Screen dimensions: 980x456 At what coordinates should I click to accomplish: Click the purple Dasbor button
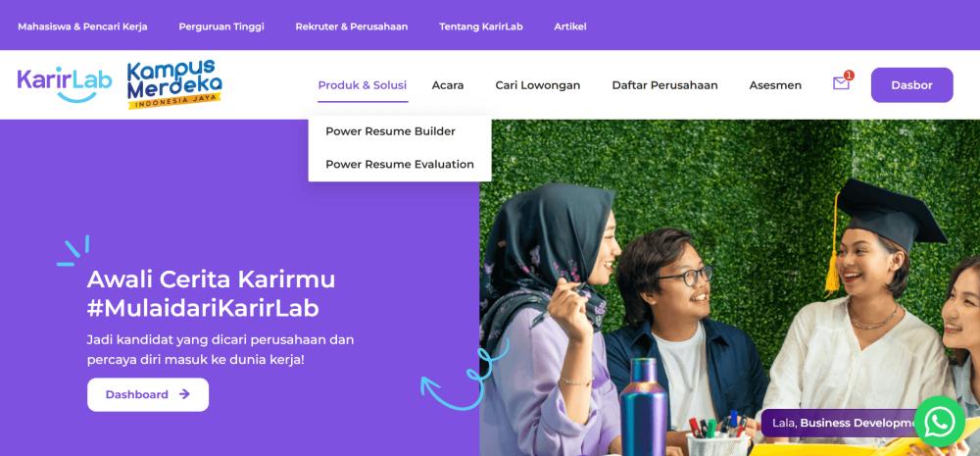tap(911, 85)
